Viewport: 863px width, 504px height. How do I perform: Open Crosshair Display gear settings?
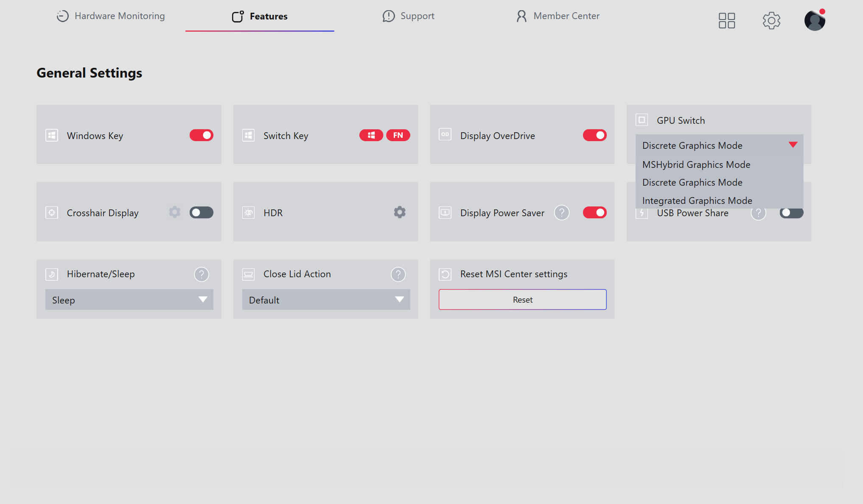click(x=174, y=212)
